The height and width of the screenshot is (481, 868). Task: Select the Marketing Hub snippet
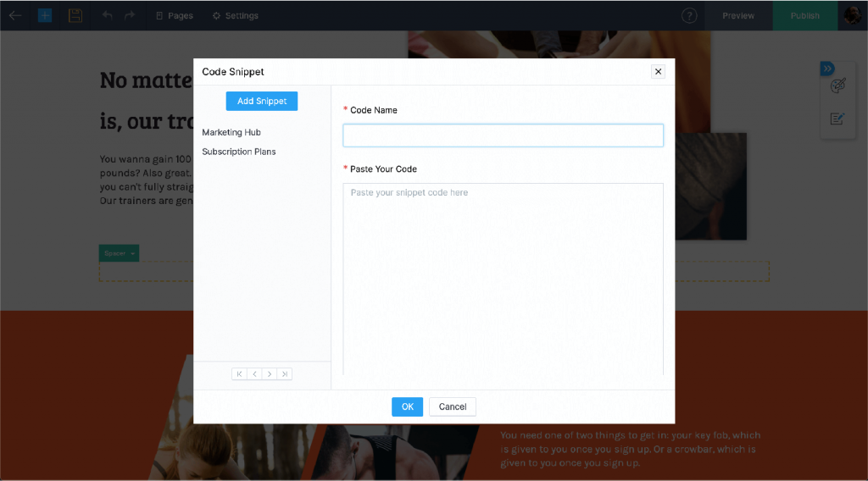(231, 132)
